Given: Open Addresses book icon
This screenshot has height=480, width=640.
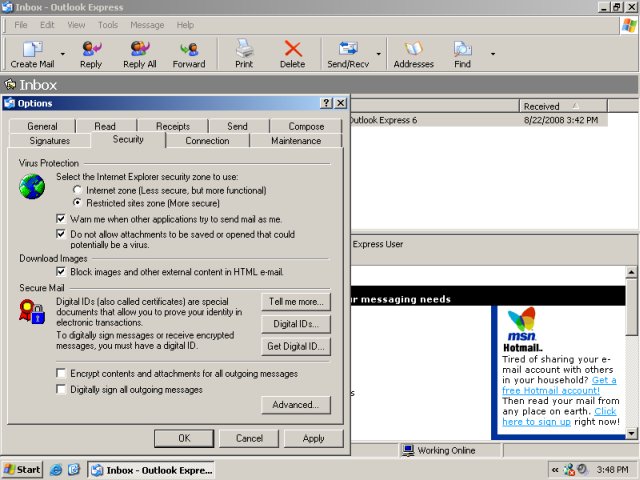Looking at the screenshot, I should (x=413, y=49).
